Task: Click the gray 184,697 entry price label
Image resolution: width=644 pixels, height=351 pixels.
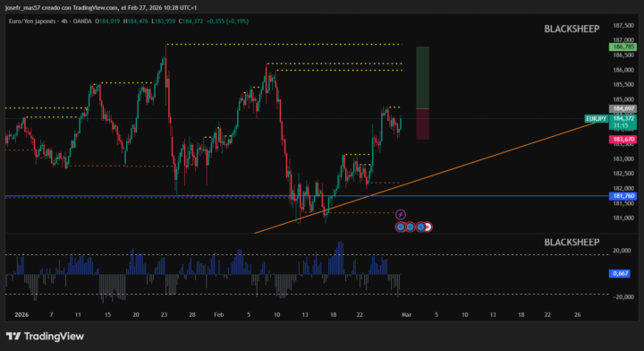Action: pyautogui.click(x=623, y=108)
